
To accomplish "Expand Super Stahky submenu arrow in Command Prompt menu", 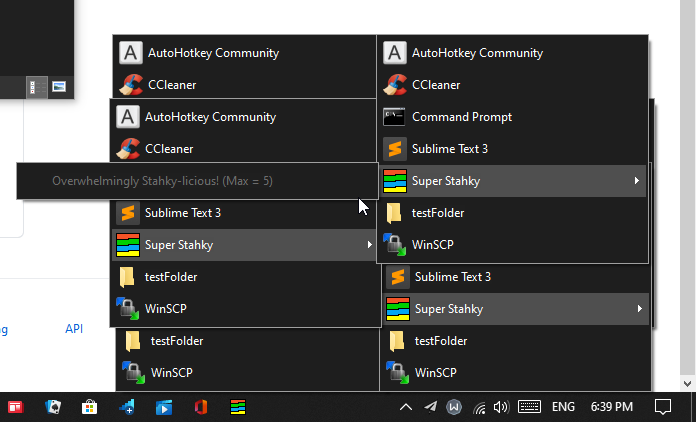I will coord(637,181).
